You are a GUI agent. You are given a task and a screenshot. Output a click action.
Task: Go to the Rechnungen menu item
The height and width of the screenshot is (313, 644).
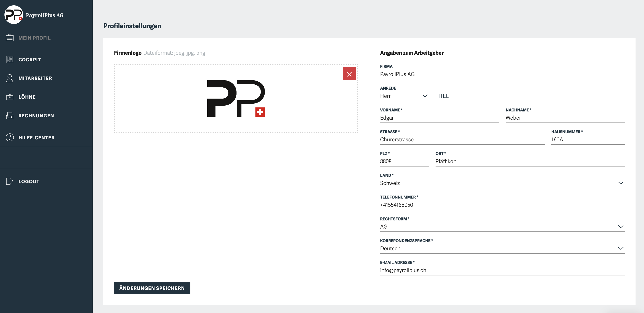[36, 116]
